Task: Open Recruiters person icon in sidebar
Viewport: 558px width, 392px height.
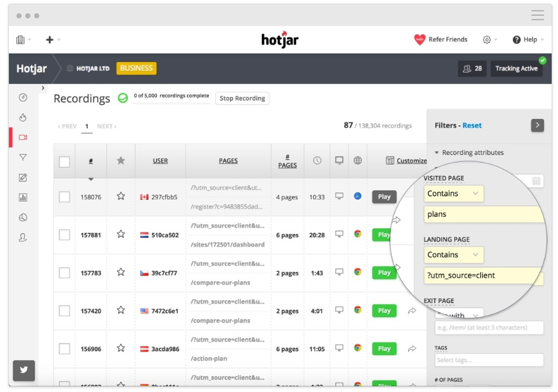Action: pos(23,237)
